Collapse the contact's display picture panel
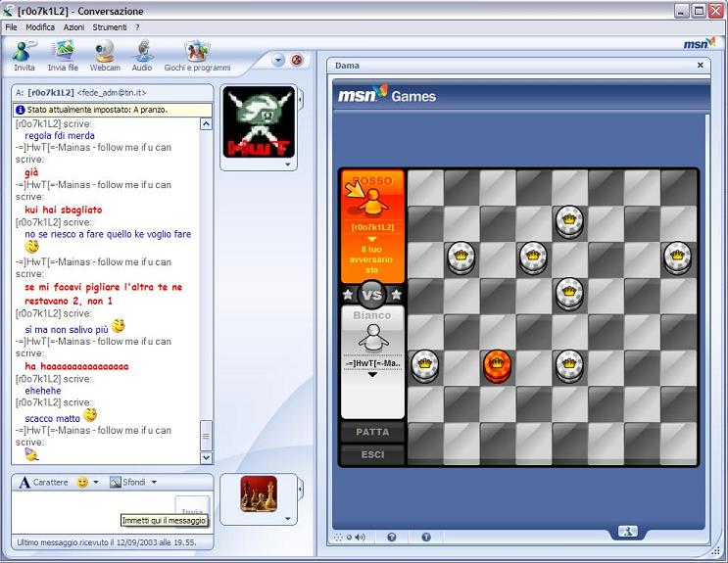 [x=301, y=99]
